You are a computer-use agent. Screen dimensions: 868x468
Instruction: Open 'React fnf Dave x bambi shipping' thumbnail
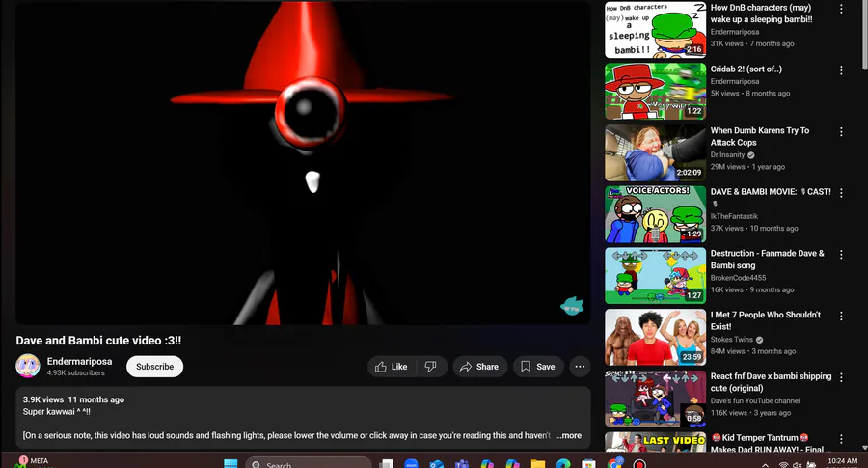click(656, 399)
